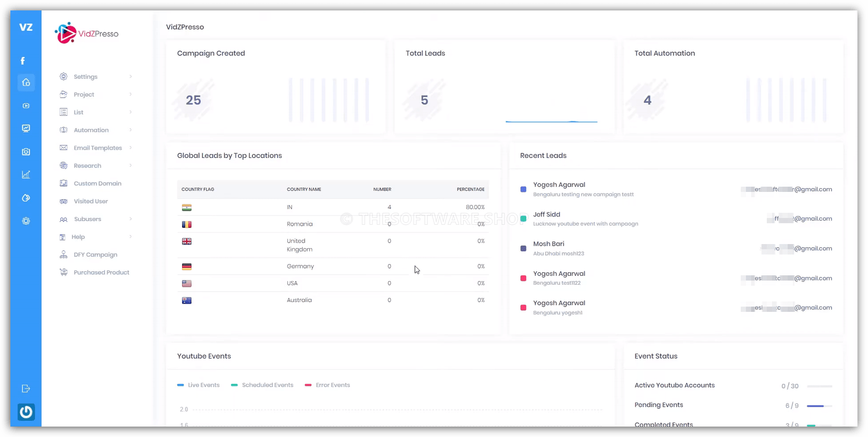Expand the Settings menu chevron
Image resolution: width=868 pixels, height=437 pixels.
click(130, 77)
